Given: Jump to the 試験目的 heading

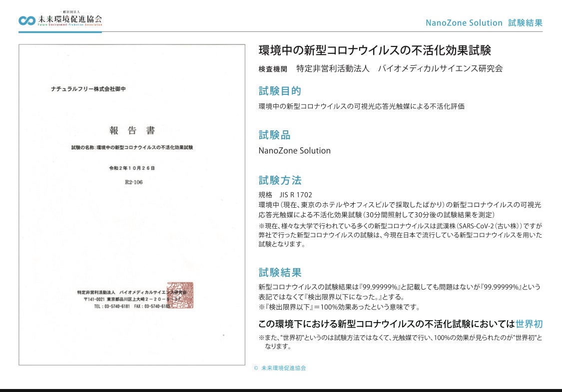Looking at the screenshot, I should (x=280, y=91).
